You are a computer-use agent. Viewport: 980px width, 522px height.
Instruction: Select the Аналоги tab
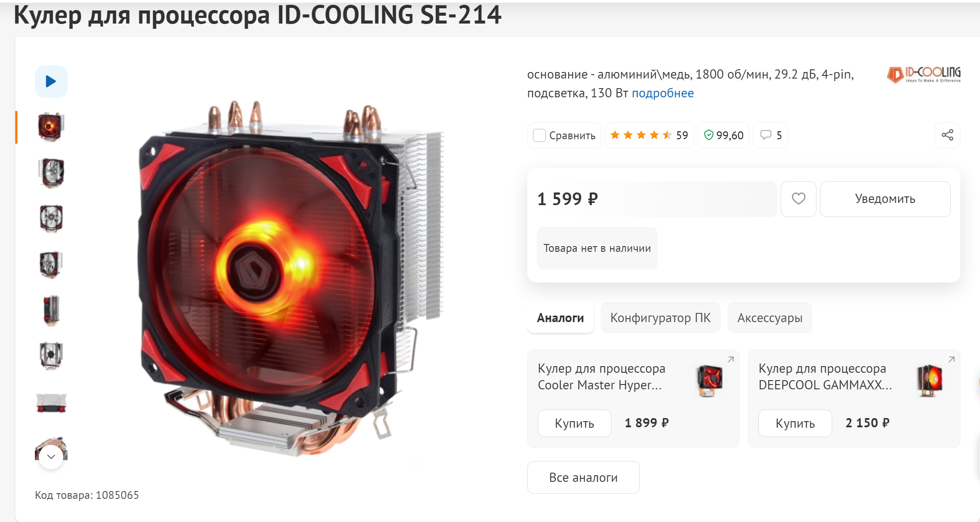coord(560,318)
